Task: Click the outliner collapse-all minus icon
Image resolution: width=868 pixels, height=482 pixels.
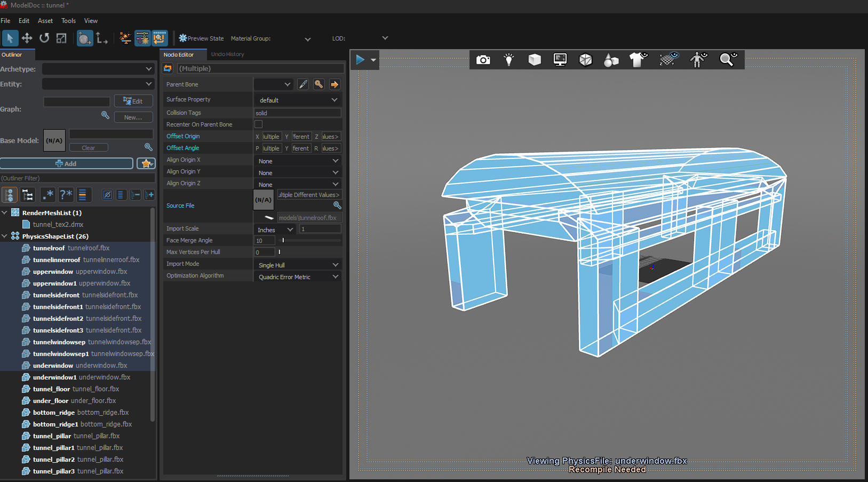Action: click(x=136, y=195)
